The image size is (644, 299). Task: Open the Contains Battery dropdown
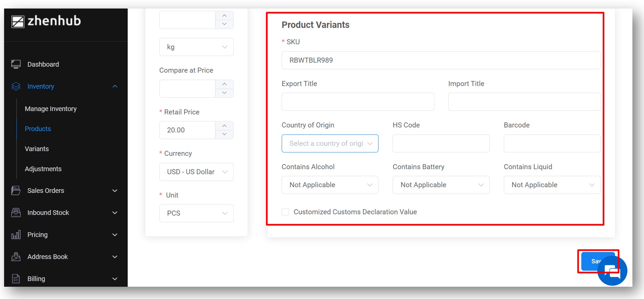pos(441,185)
